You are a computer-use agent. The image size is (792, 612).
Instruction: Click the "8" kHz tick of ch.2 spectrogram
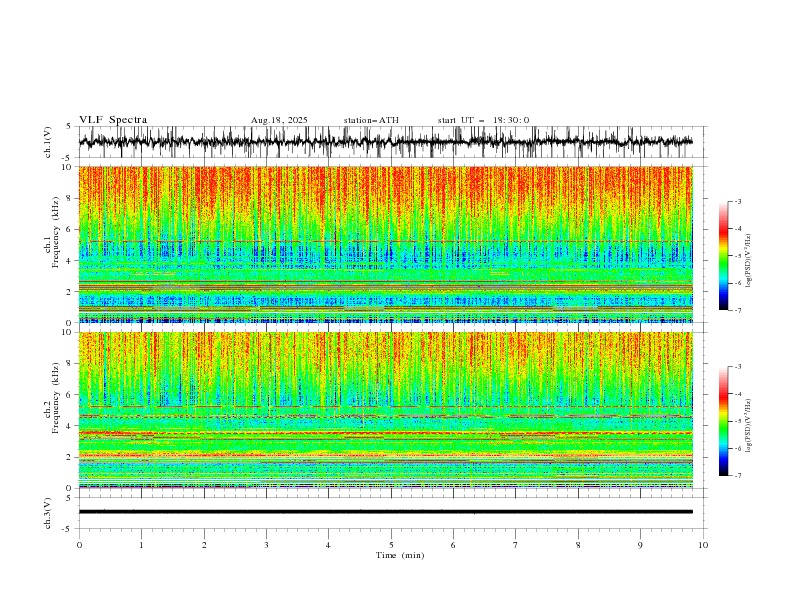pos(70,364)
